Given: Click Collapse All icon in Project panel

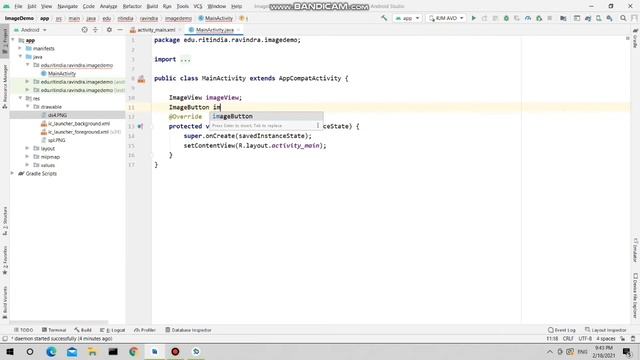Looking at the screenshot, I should point(96,30).
